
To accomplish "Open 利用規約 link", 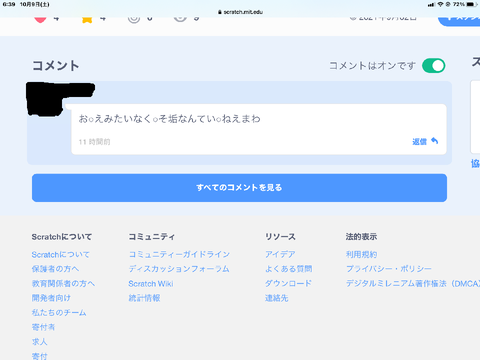I will coord(361,255).
